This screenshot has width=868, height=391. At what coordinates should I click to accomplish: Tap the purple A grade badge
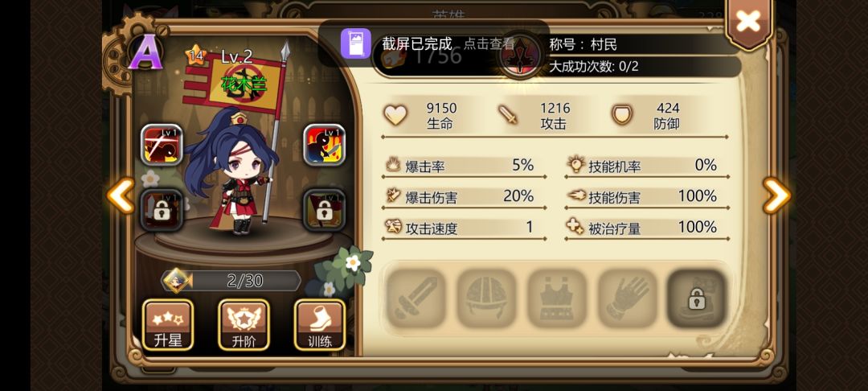click(x=145, y=52)
